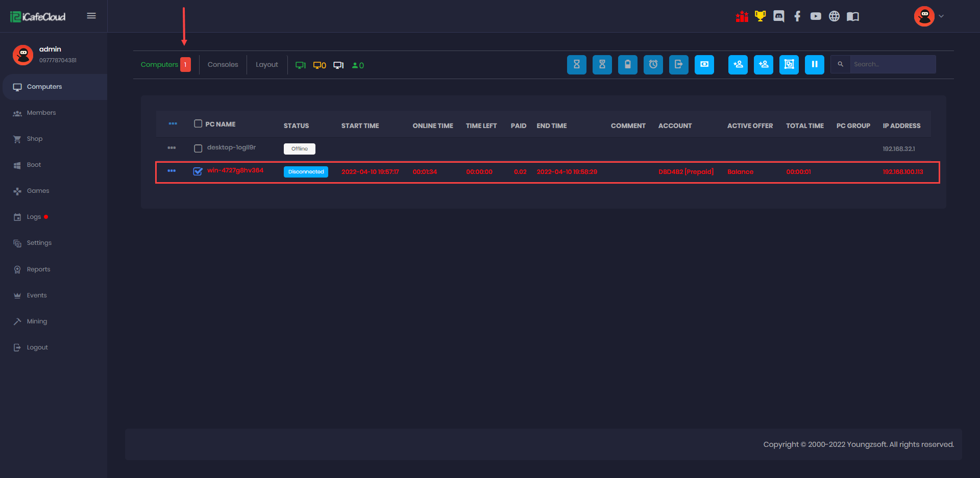Switch to the Consoles tab
This screenshot has height=478, width=980.
(x=223, y=65)
